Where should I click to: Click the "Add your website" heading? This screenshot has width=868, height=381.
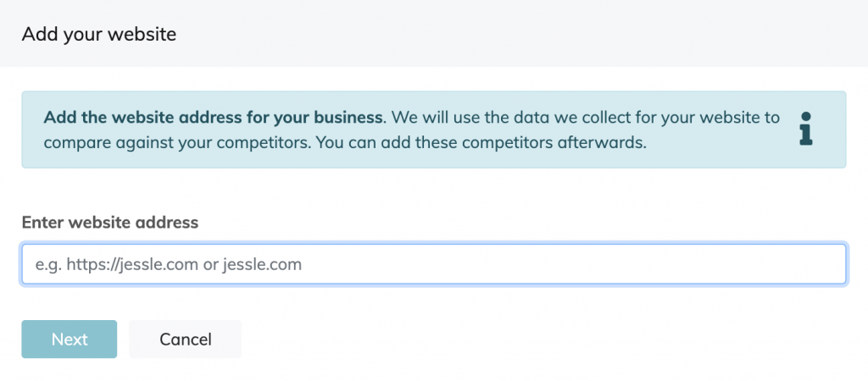(x=99, y=34)
